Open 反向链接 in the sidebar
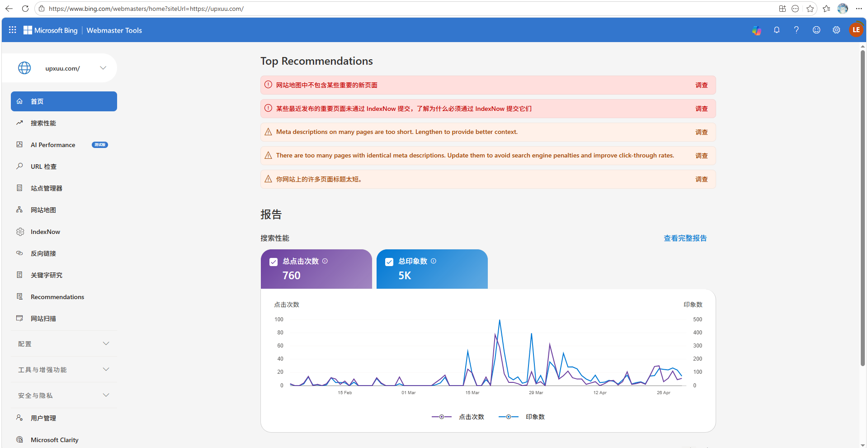 64,253
